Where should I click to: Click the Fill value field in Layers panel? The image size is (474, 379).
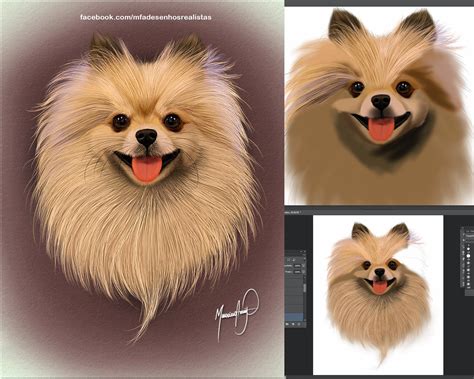297,272
